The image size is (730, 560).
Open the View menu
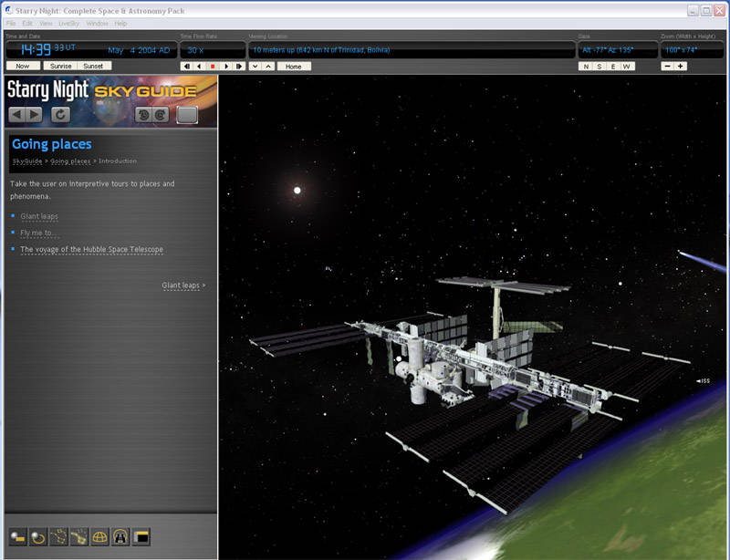click(46, 24)
